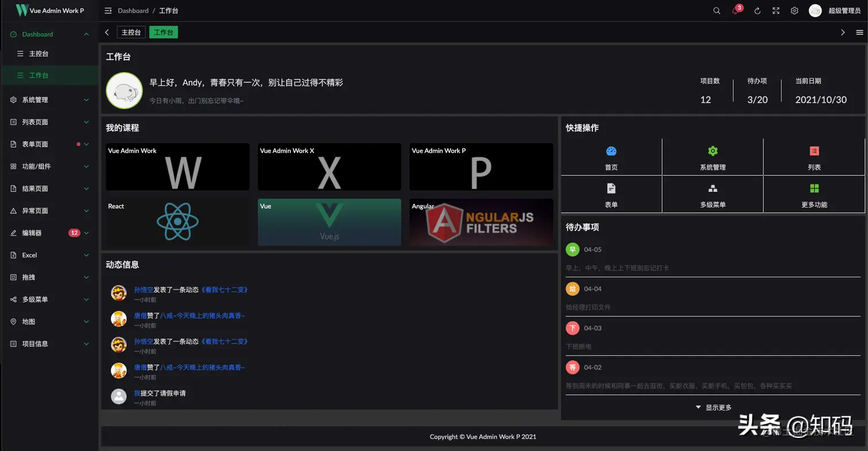Click 显示更多 to show more todos
Image resolution: width=868 pixels, height=451 pixels.
[714, 407]
